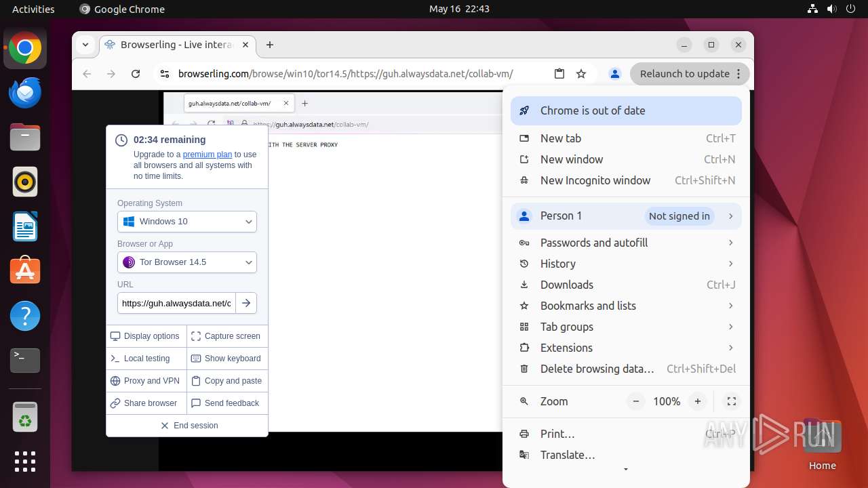Click the Not signed in badge
Screen dimensions: 868x488
pyautogui.click(x=679, y=216)
